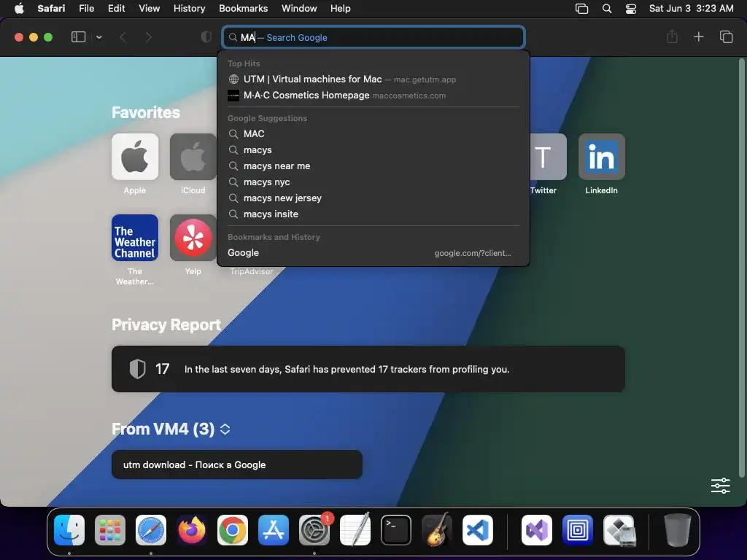The height and width of the screenshot is (560, 747).
Task: Open the UTM Virtual machines for Mac hit
Action: pos(373,79)
